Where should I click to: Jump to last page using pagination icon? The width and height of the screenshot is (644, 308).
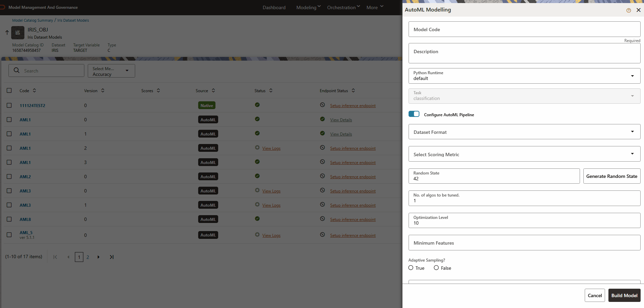(111, 257)
